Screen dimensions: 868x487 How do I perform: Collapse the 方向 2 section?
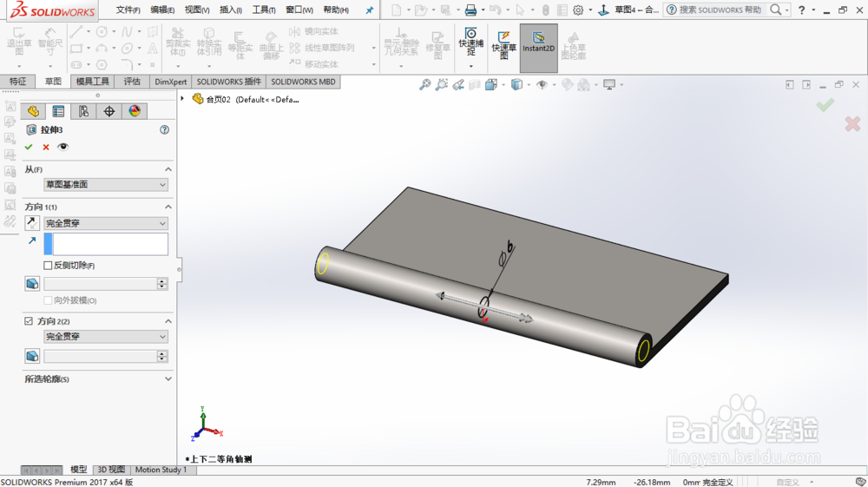[x=168, y=321]
